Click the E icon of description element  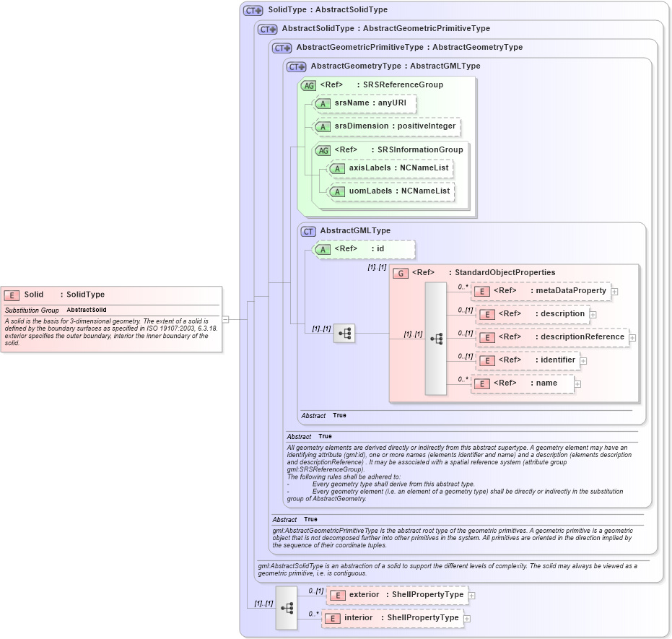486,315
